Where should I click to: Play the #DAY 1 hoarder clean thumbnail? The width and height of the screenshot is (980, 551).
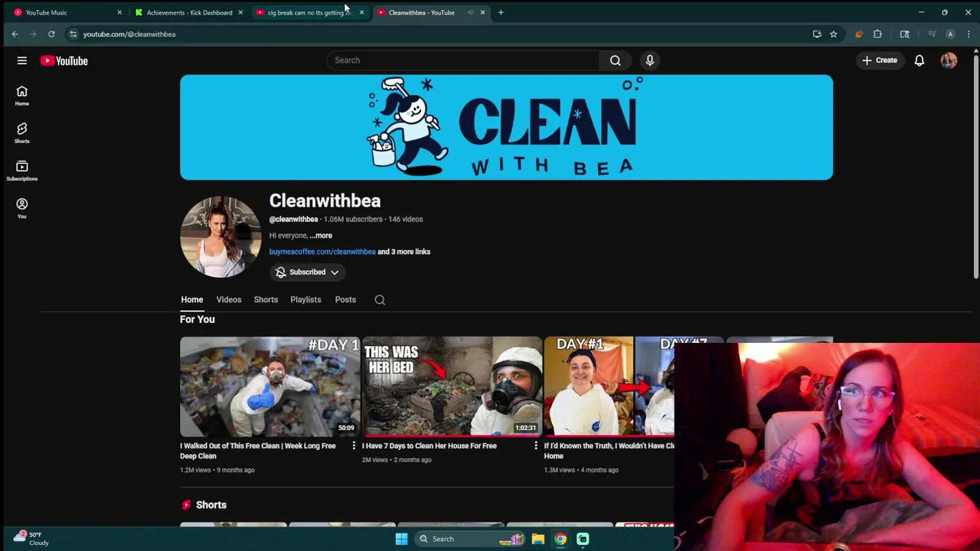pos(269,386)
